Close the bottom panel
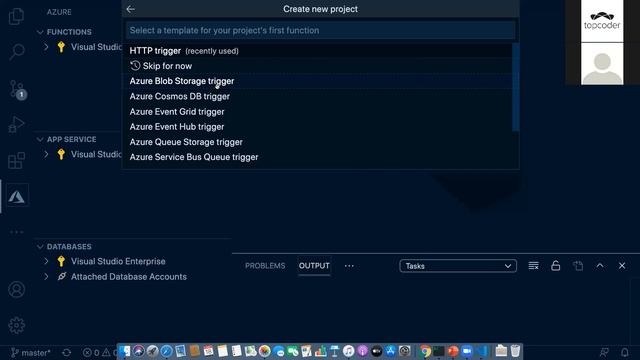 tap(622, 266)
